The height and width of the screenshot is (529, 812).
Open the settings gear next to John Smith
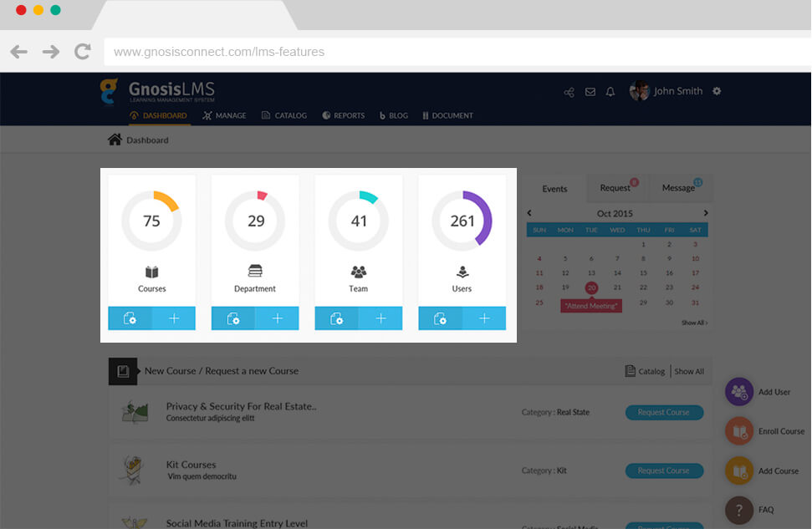click(717, 92)
